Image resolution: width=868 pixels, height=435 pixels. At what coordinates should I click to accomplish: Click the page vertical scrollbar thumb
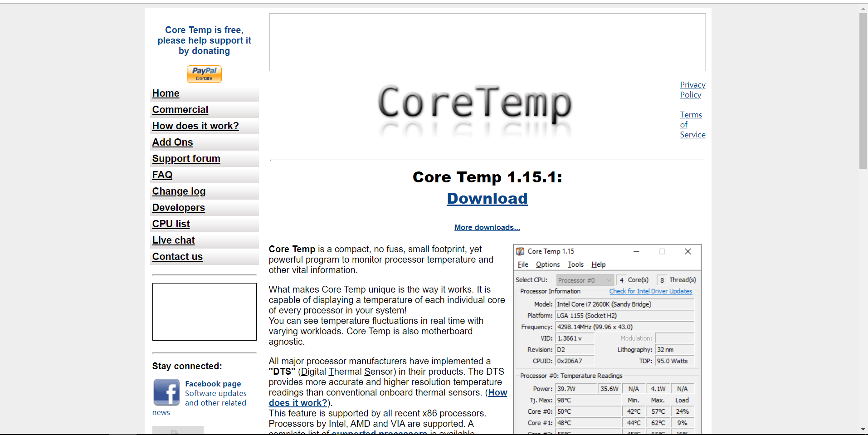click(863, 91)
